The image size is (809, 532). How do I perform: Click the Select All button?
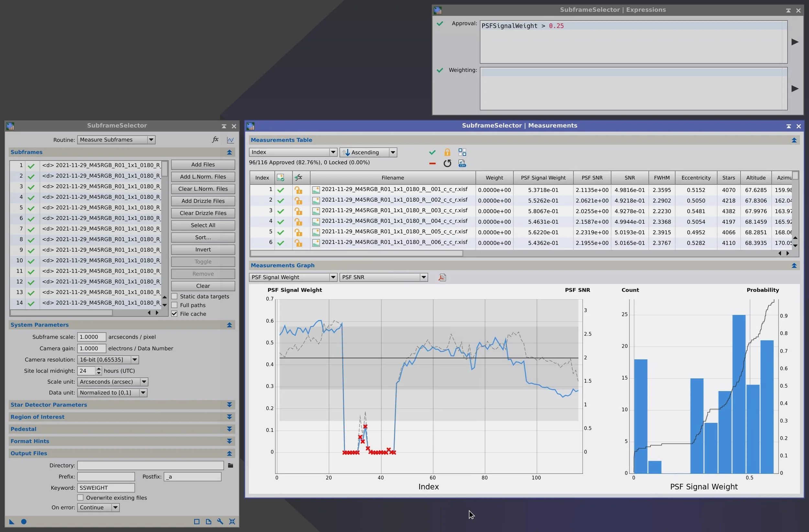click(203, 225)
